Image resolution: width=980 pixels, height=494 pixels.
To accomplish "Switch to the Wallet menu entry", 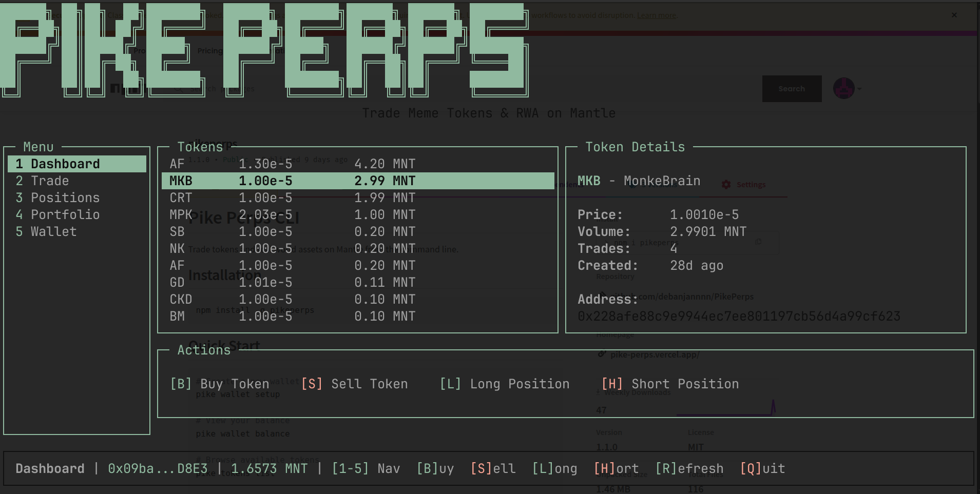I will (x=53, y=232).
